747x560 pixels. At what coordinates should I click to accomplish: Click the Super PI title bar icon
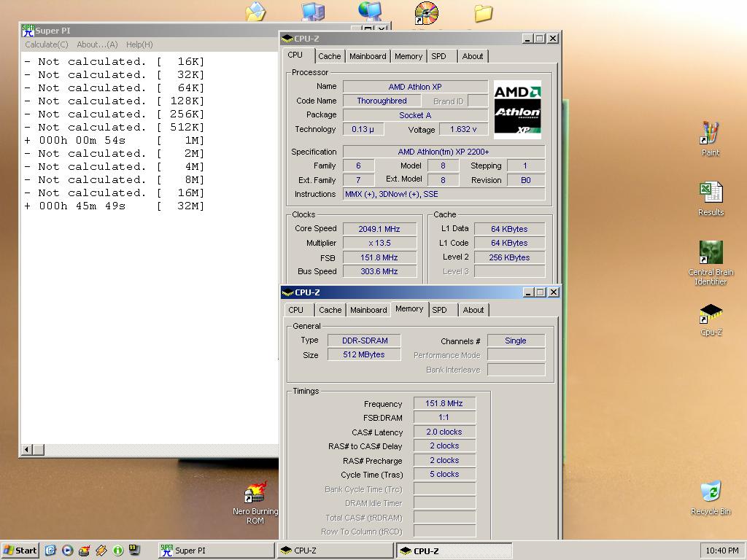coord(28,31)
